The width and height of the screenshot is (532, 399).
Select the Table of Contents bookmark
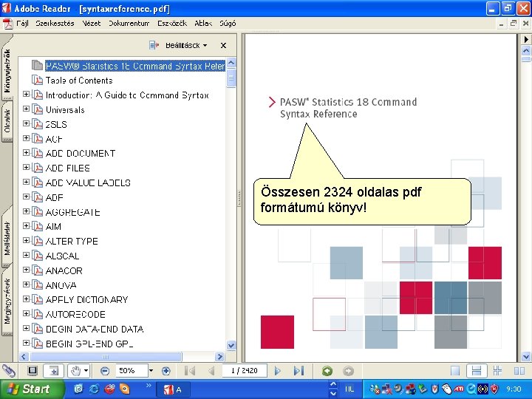tap(79, 81)
